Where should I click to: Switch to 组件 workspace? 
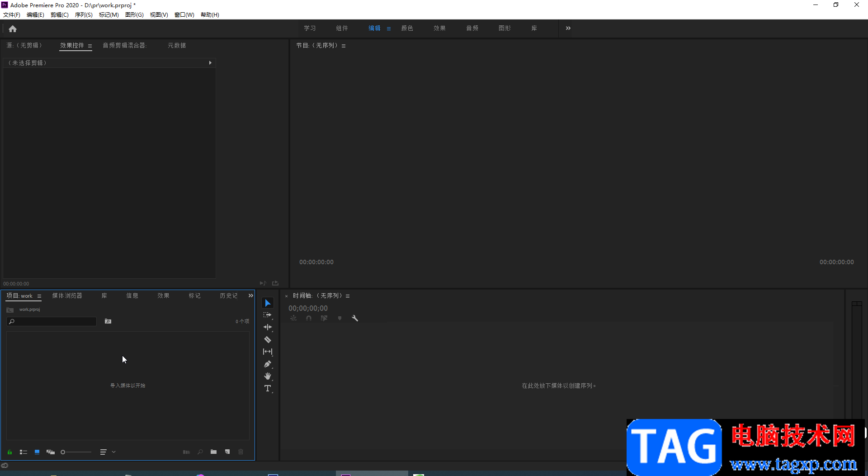pos(342,28)
